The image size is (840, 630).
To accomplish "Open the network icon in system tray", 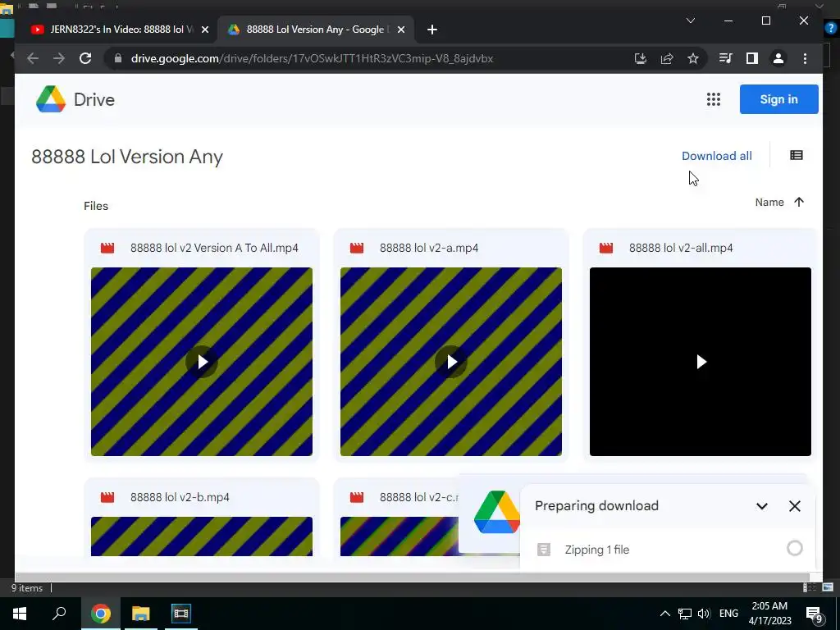I will (x=685, y=614).
